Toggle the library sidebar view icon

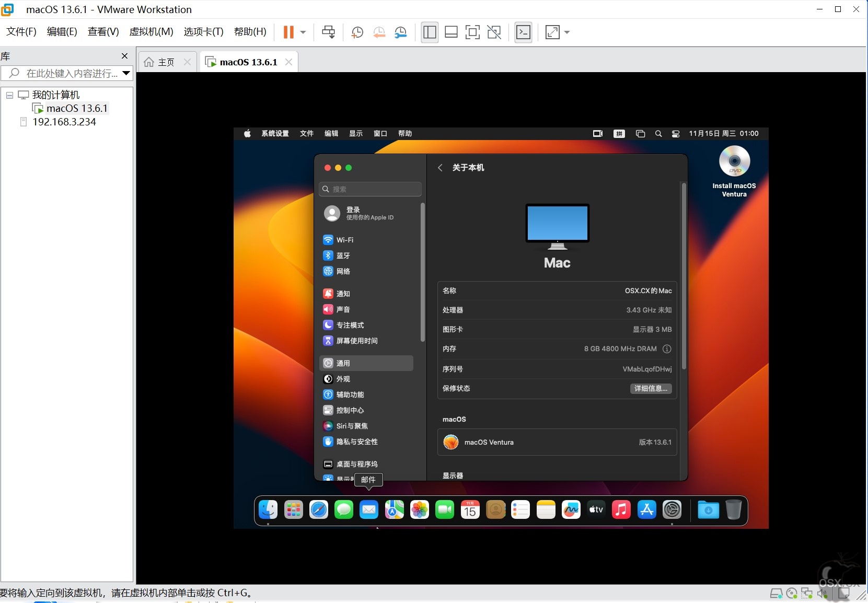tap(430, 32)
